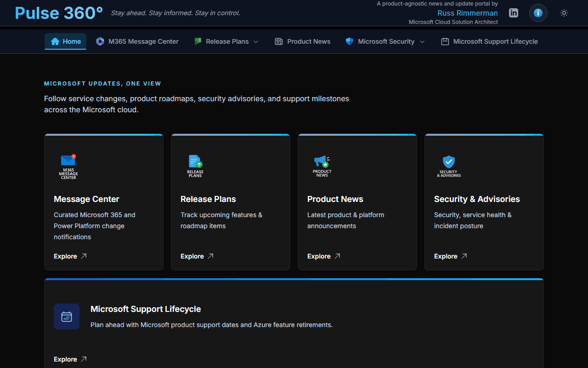The height and width of the screenshot is (368, 588).
Task: Click the arrow icon beside Support Lifecycle Explore
Action: pos(84,359)
